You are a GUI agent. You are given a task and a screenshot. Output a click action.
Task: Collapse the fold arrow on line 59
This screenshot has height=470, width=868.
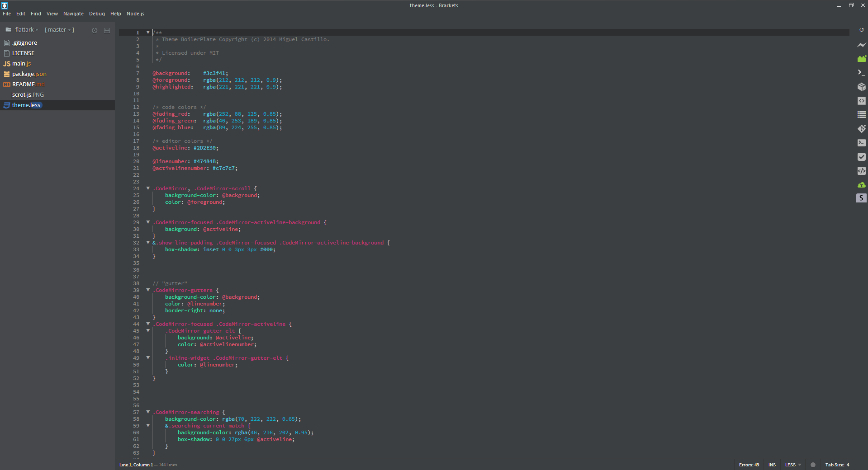tap(148, 426)
